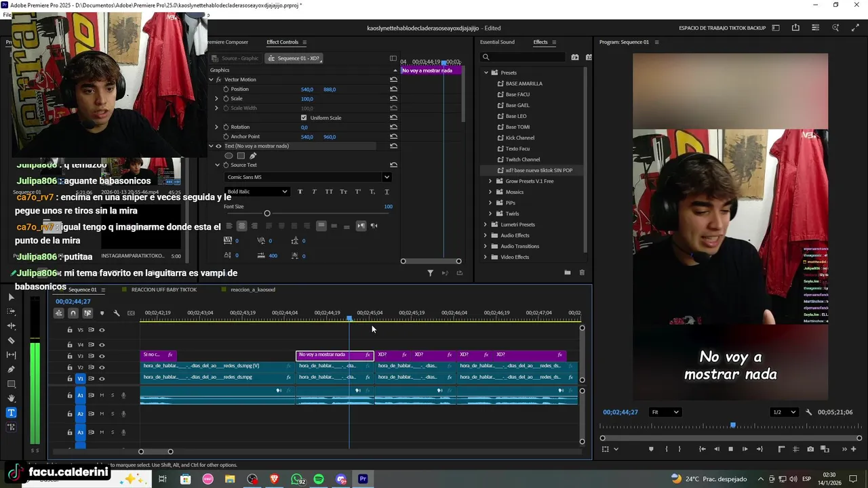Toggle Linked Selection in timeline
868x488 pixels.
click(x=87, y=313)
